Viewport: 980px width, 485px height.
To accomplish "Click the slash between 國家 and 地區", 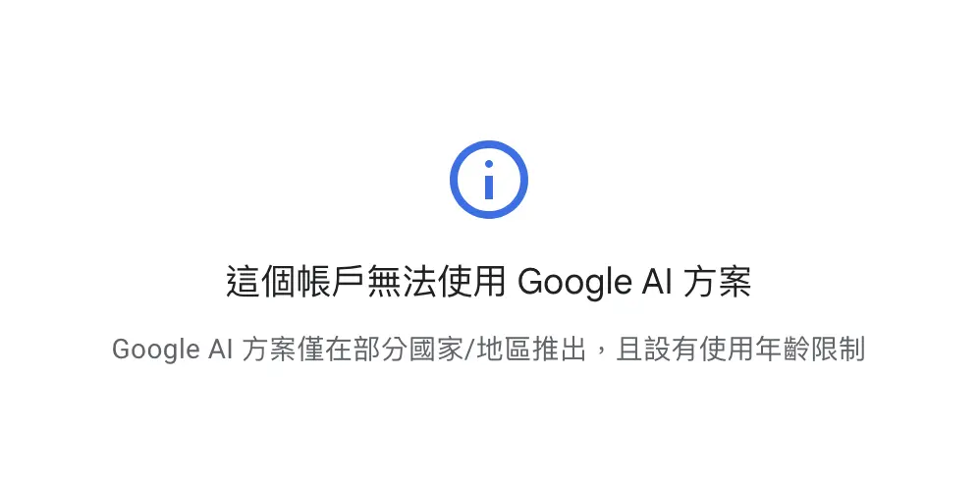I will click(x=468, y=350).
